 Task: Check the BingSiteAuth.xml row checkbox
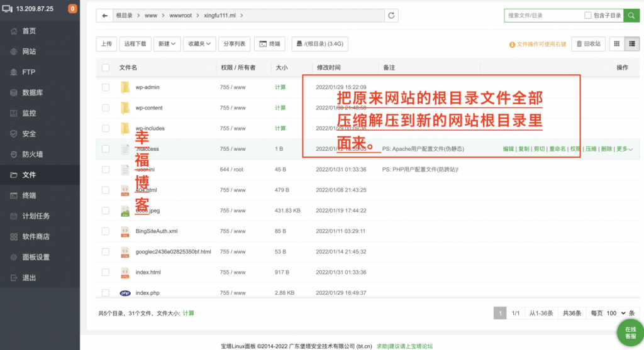coord(106,231)
